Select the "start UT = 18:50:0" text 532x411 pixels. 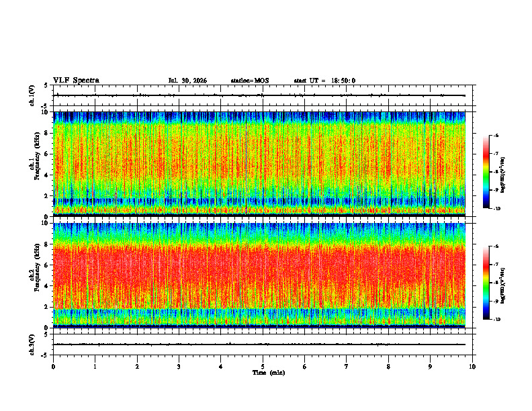(x=324, y=81)
